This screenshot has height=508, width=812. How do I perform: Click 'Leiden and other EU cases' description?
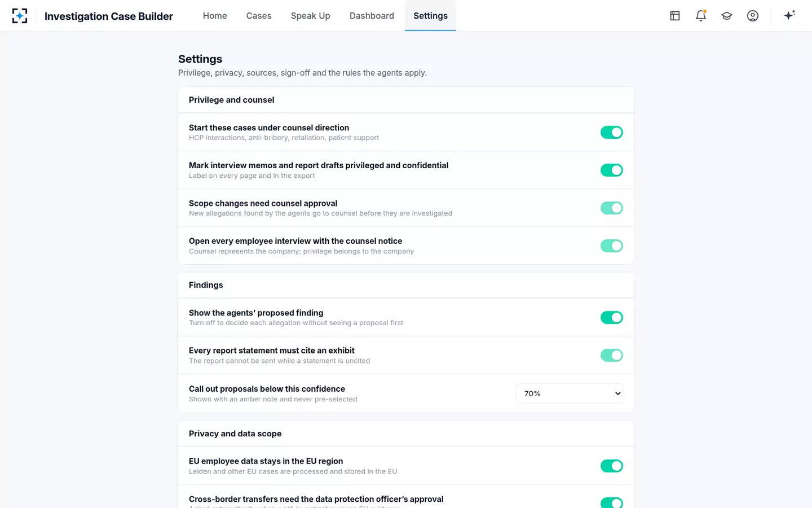click(x=293, y=471)
